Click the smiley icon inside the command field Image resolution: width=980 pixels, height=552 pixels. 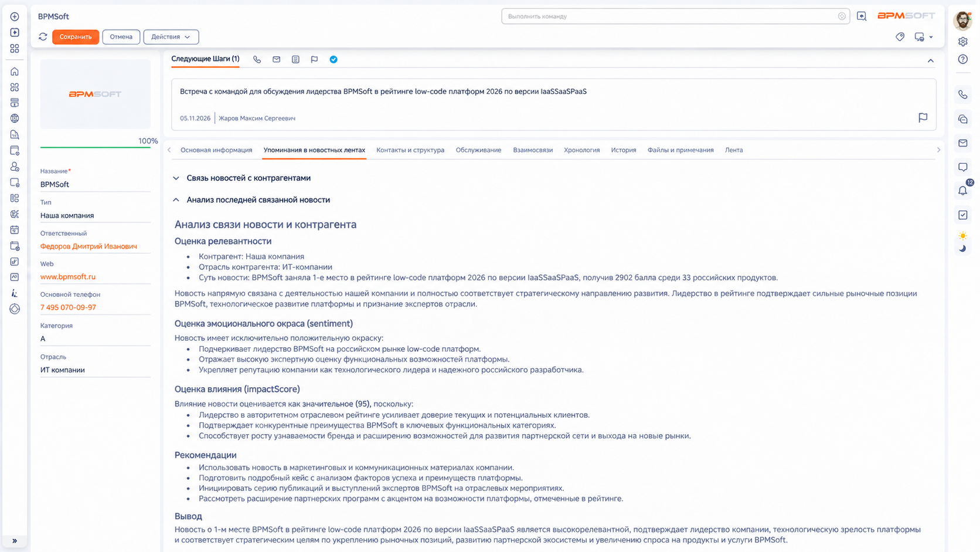(842, 16)
